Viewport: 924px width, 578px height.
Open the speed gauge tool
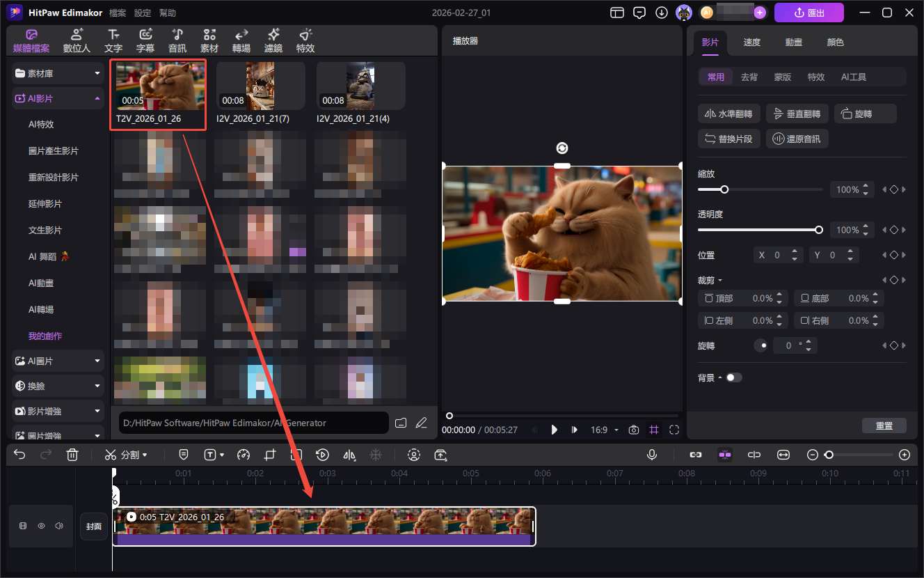click(243, 455)
